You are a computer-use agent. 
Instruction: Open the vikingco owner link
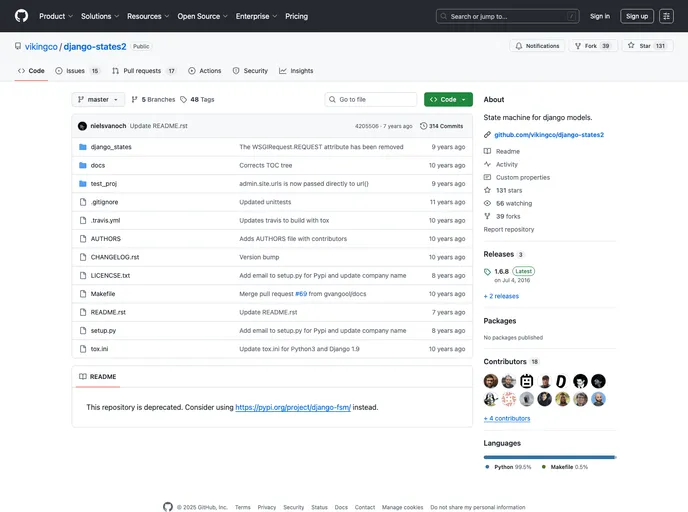(x=41, y=47)
